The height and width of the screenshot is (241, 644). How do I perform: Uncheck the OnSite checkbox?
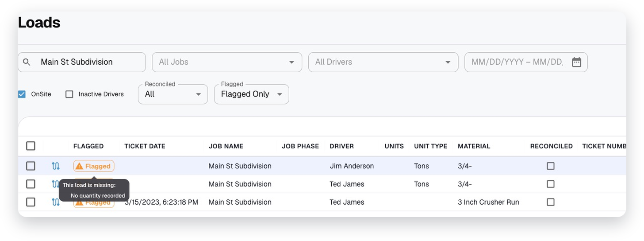(22, 94)
